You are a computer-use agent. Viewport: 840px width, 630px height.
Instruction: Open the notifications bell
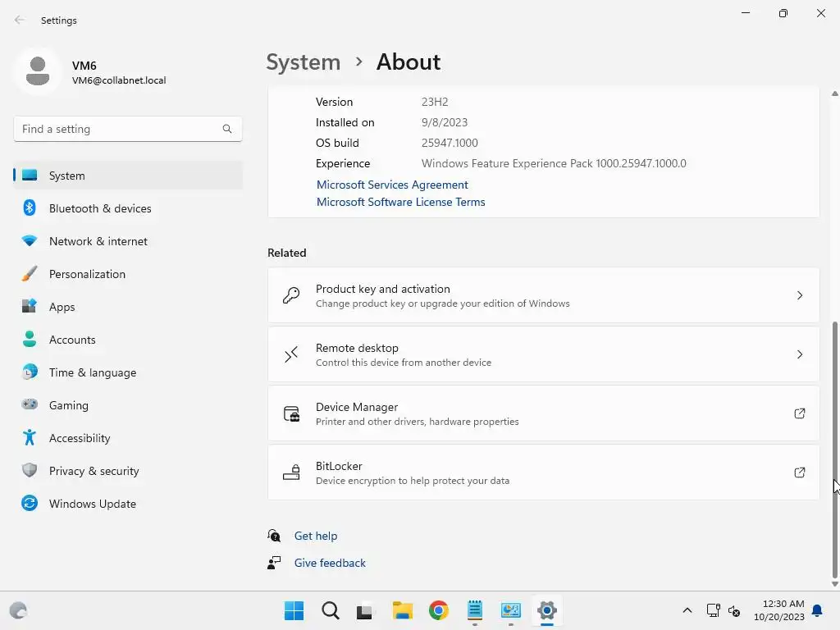point(817,610)
